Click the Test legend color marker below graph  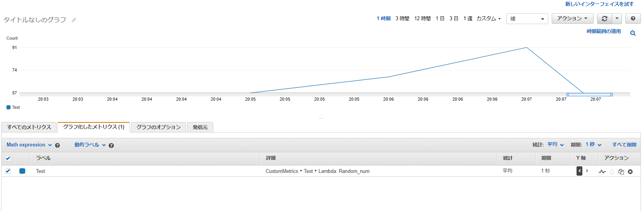tap(9, 107)
